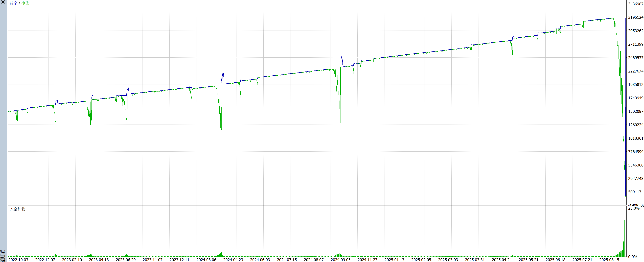Select the 2025.07.21 date label
644x262 pixels.
583,259
